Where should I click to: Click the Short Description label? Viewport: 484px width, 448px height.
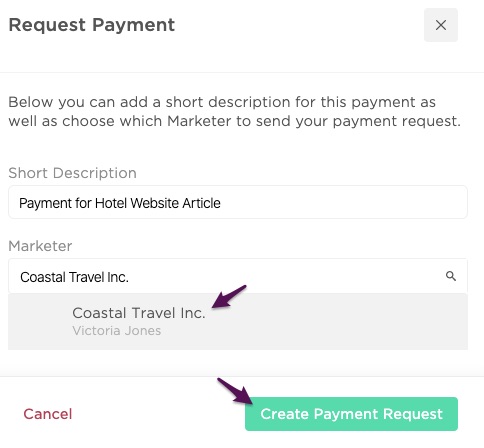coord(72,173)
